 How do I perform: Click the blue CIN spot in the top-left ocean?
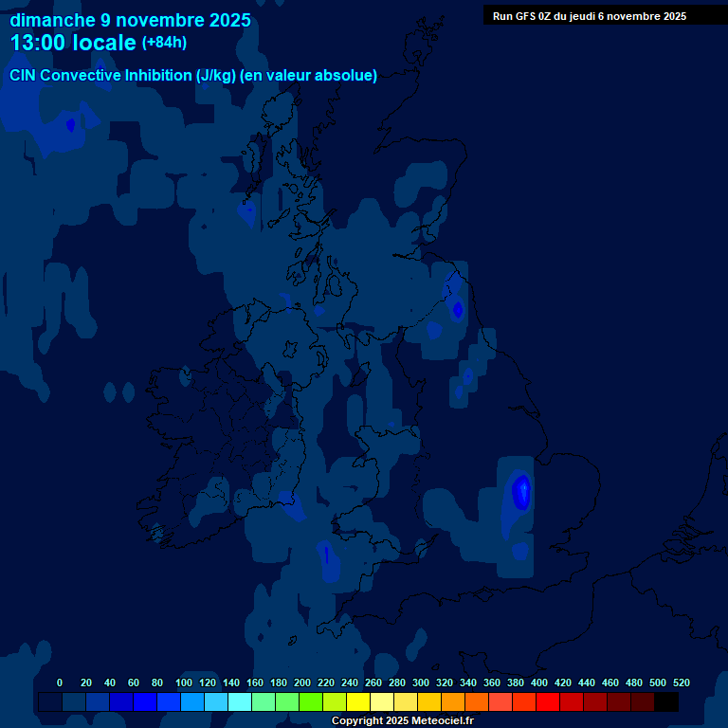[x=70, y=124]
